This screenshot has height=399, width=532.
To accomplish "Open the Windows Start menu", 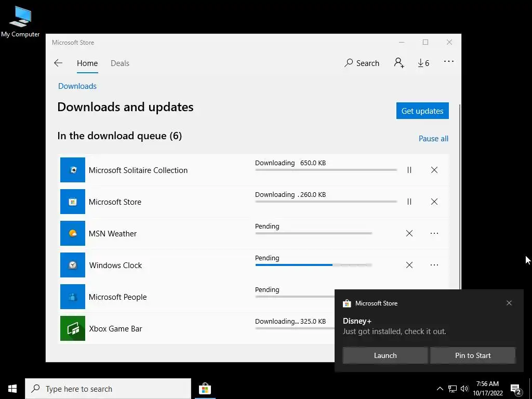I will click(12, 389).
